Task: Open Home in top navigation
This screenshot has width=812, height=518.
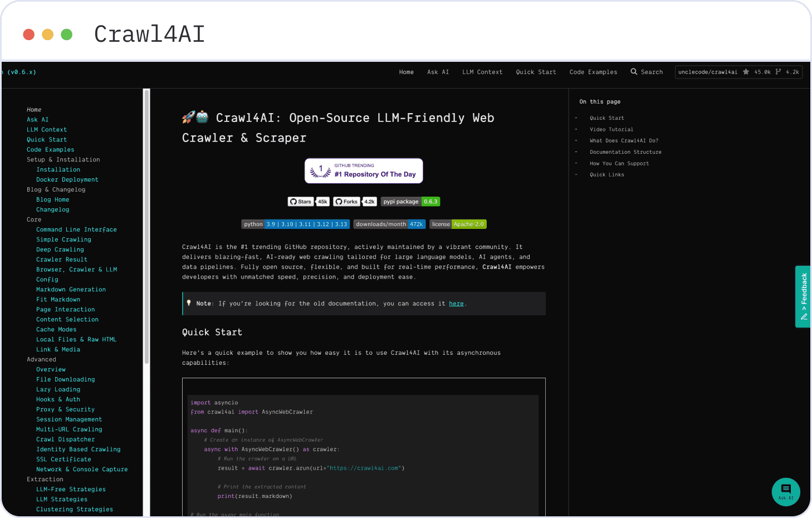Action: [407, 72]
